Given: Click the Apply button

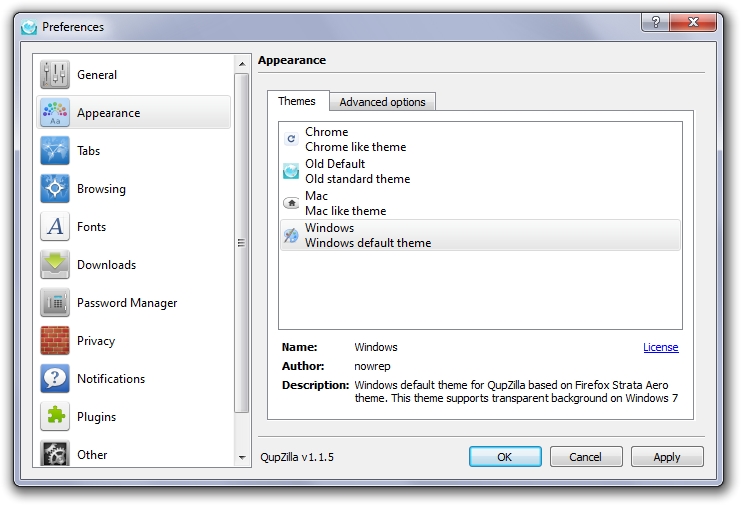Looking at the screenshot, I should pos(667,457).
